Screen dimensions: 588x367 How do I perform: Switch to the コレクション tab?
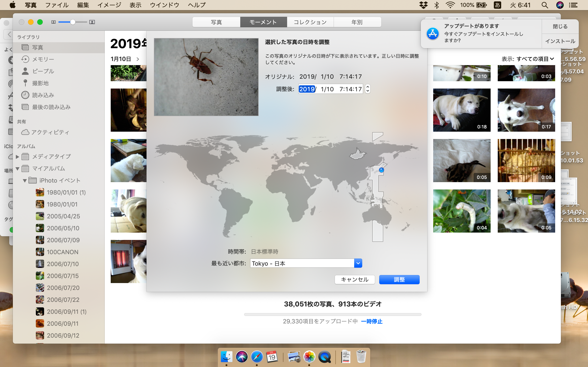[310, 22]
